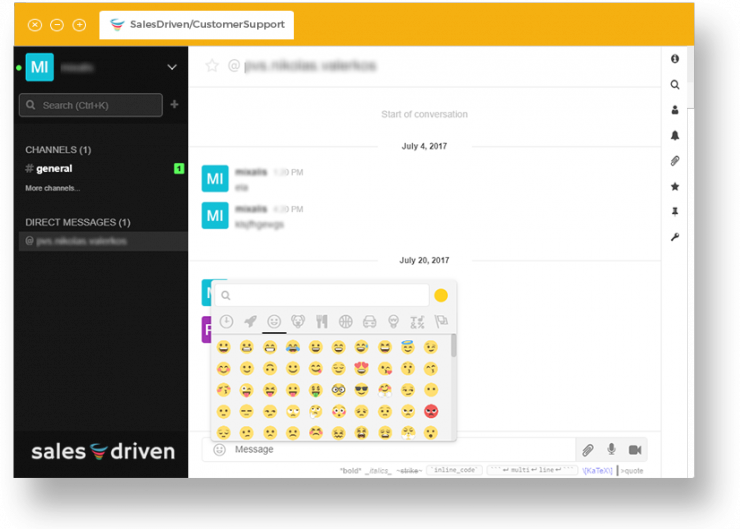This screenshot has width=740, height=529.
Task: Insert the sunglasses cool emoji
Action: tap(362, 390)
